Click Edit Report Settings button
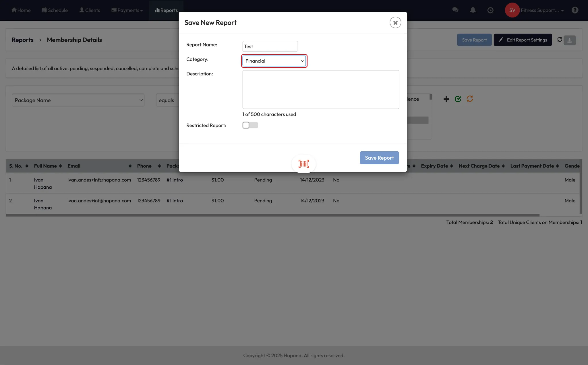The image size is (588, 365). click(523, 40)
